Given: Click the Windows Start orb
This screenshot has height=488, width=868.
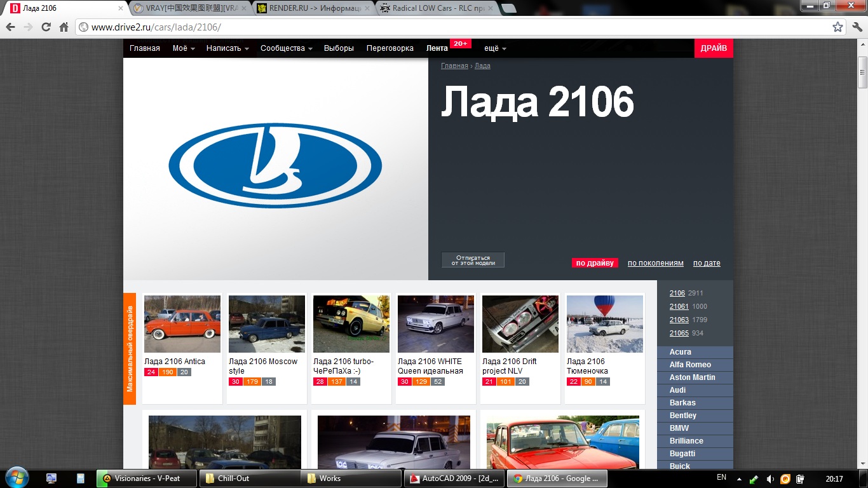Looking at the screenshot, I should point(16,477).
